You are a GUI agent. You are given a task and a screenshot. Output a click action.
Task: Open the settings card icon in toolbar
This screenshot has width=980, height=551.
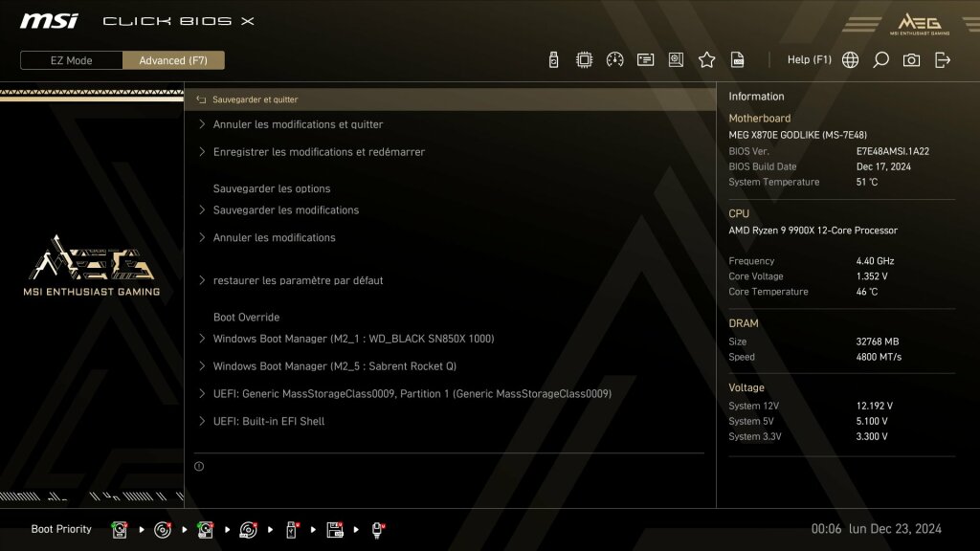click(x=645, y=60)
